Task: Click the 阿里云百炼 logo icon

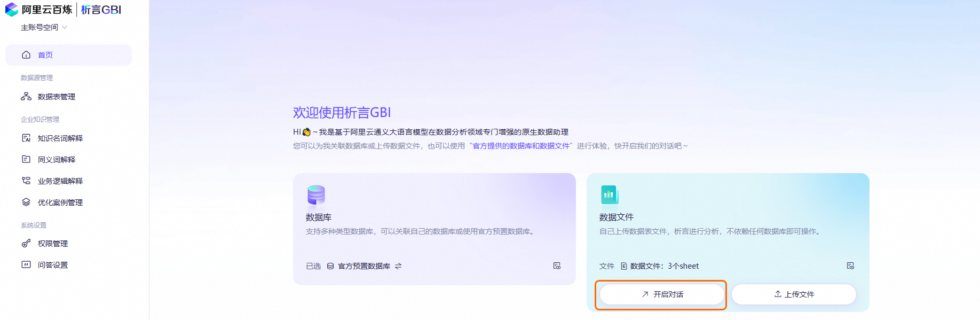Action: click(x=12, y=10)
